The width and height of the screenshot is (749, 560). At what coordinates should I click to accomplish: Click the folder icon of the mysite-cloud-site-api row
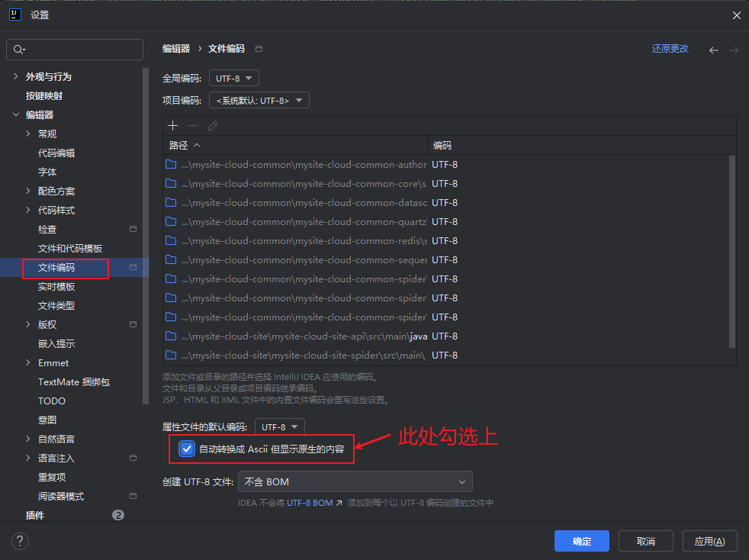click(171, 336)
